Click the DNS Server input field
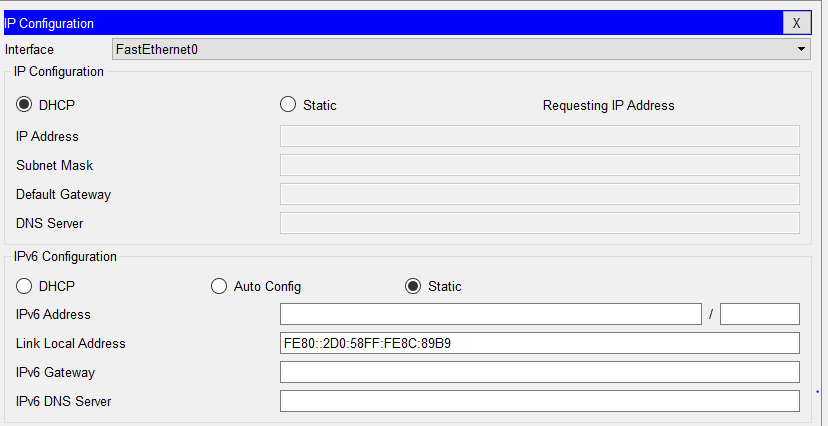This screenshot has height=426, width=828. (540, 223)
